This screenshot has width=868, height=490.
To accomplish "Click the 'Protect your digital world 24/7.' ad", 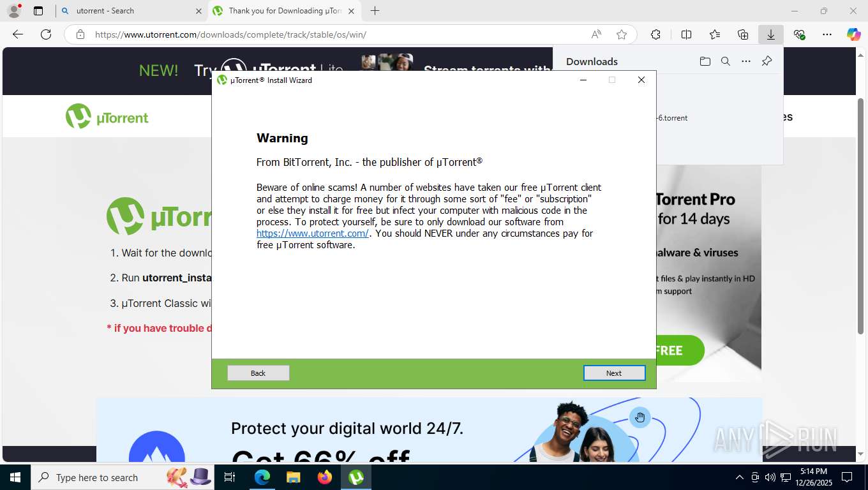I will tap(429, 429).
